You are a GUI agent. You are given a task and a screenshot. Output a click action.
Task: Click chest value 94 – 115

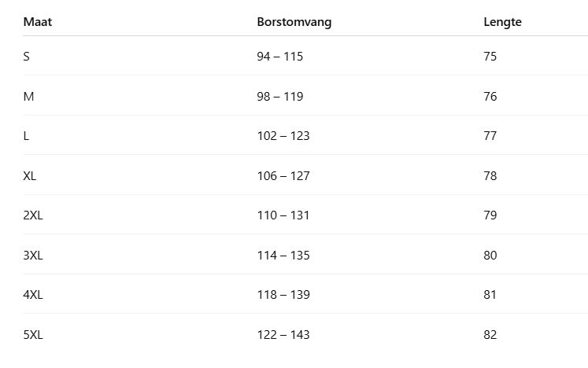(279, 57)
